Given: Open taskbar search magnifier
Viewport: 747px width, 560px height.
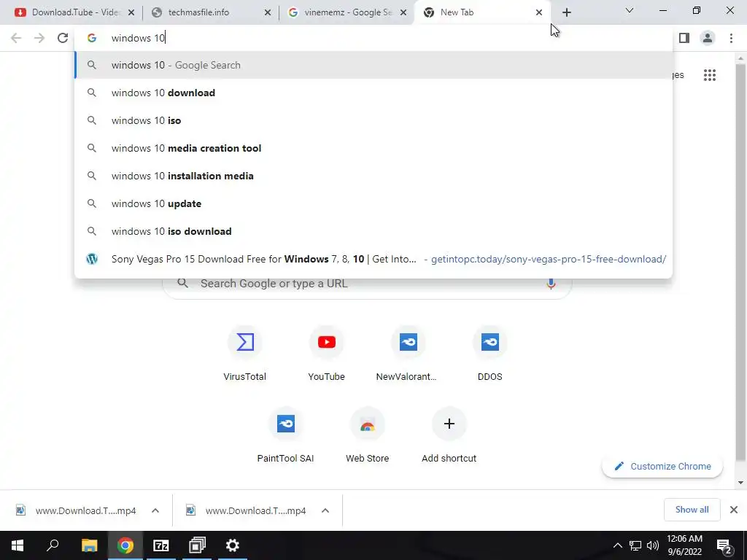Looking at the screenshot, I should pos(53,545).
